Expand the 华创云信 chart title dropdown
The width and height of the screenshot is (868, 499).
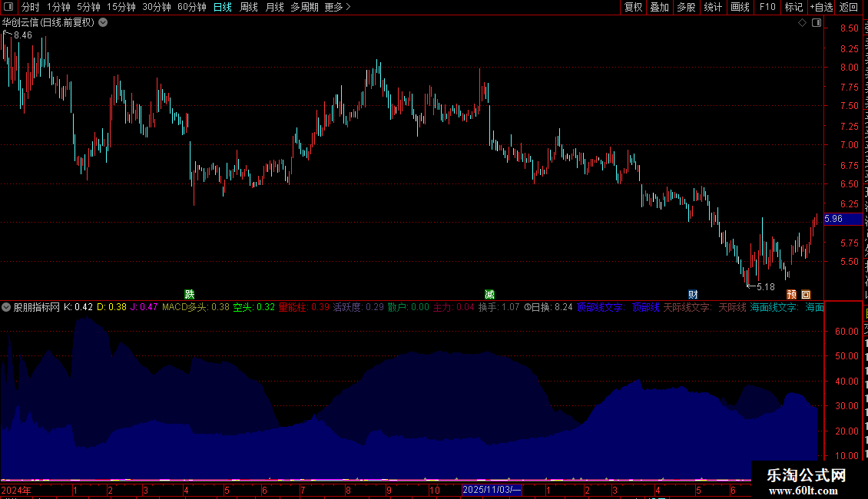tap(103, 23)
